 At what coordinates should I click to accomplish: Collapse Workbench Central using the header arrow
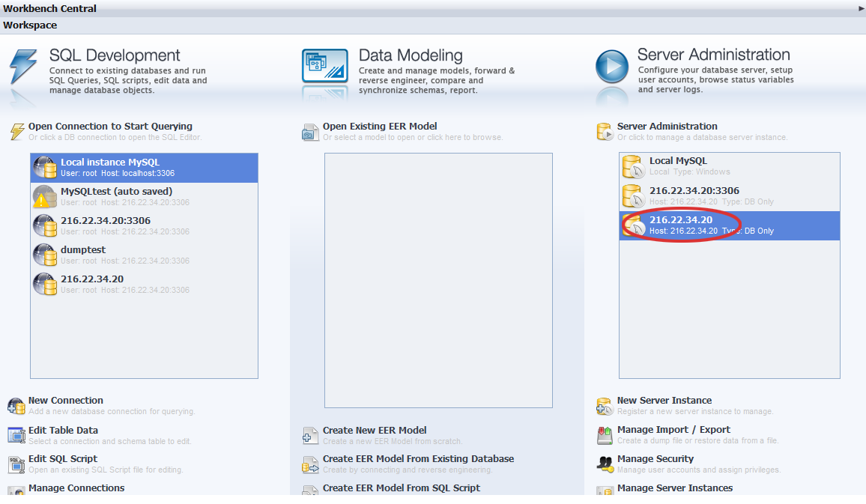pyautogui.click(x=861, y=8)
